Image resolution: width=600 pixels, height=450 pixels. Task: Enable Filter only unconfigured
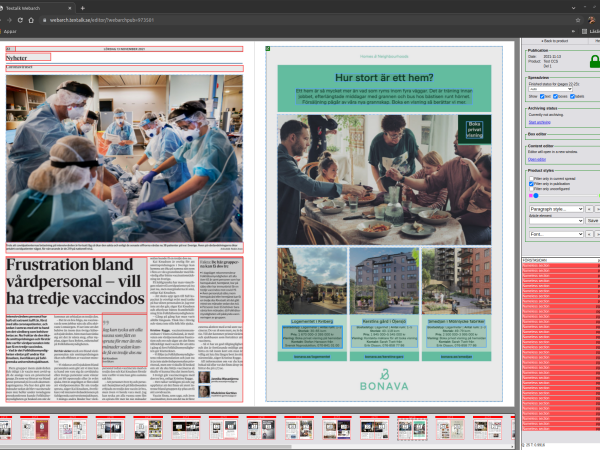(531, 189)
